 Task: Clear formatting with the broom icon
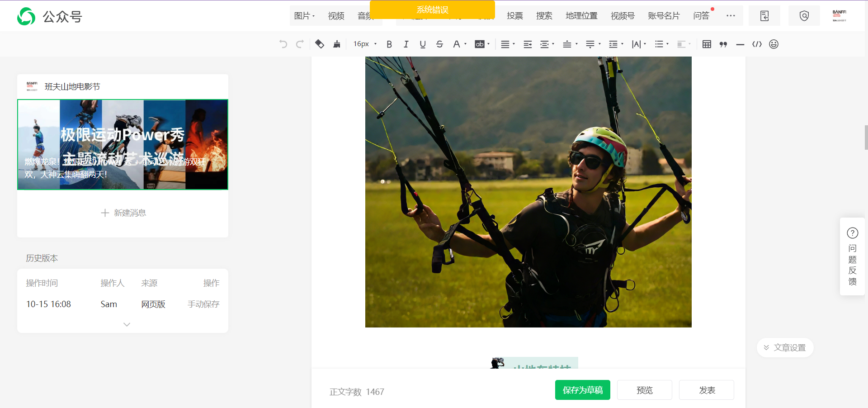tap(337, 44)
